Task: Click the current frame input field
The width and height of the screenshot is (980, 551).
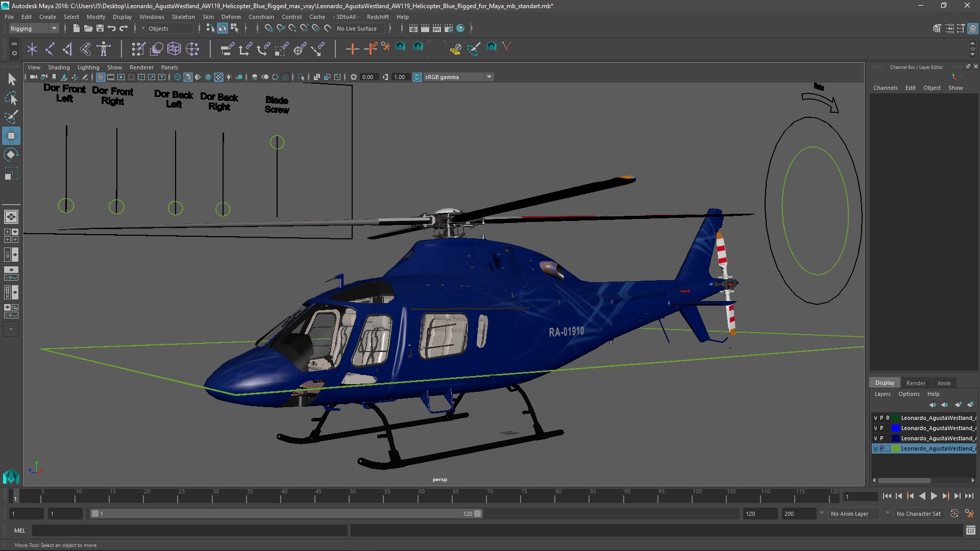Action: [x=860, y=496]
